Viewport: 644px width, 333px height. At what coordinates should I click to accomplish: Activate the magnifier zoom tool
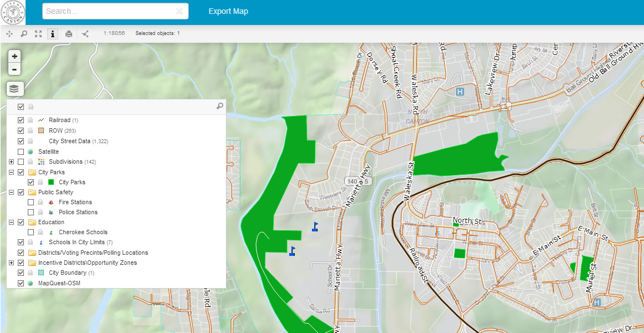click(23, 33)
